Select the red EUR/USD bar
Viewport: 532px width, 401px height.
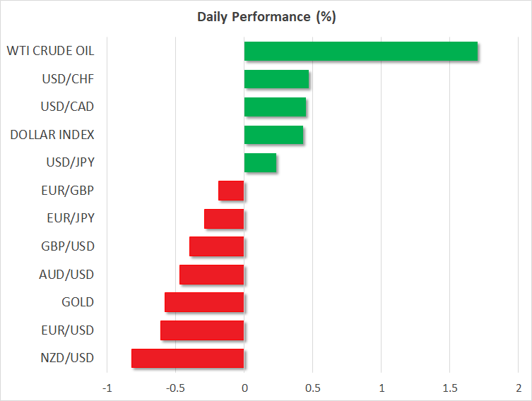(x=202, y=330)
